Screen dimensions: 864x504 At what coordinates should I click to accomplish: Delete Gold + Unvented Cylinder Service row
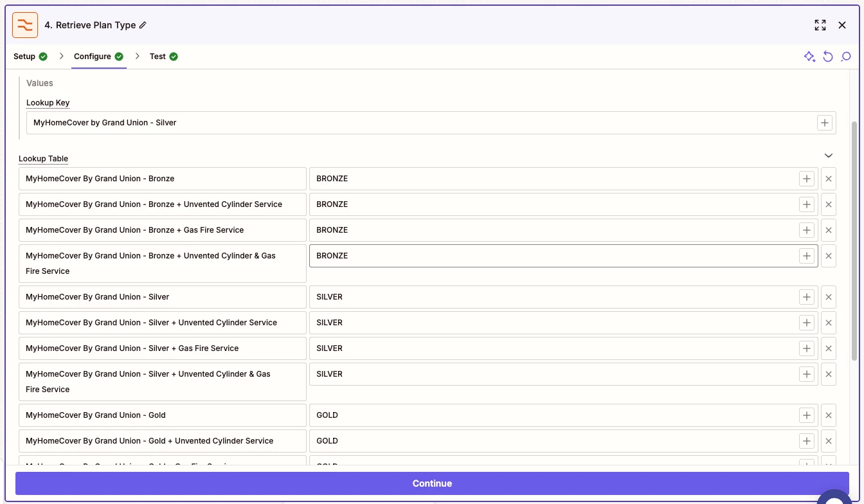pos(829,441)
